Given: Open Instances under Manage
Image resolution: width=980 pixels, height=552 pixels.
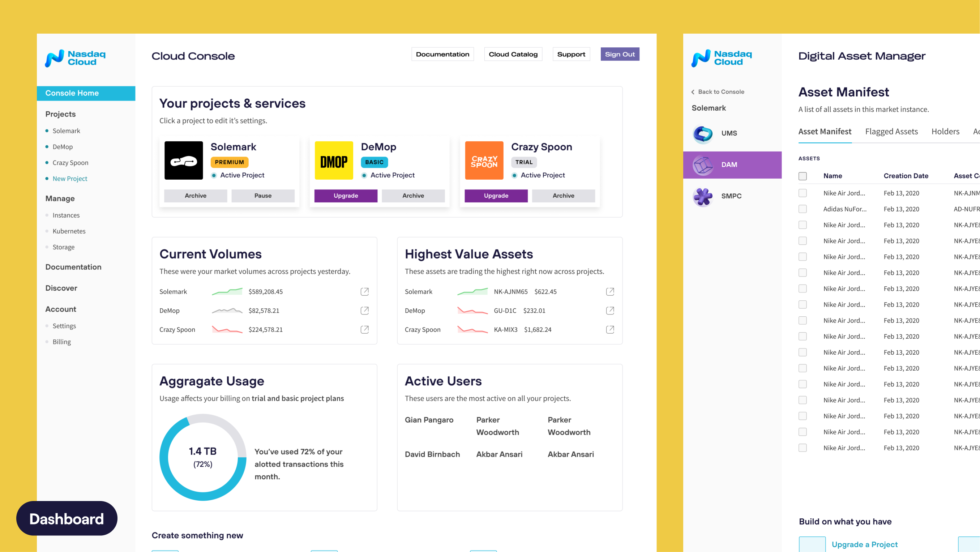Looking at the screenshot, I should 66,215.
